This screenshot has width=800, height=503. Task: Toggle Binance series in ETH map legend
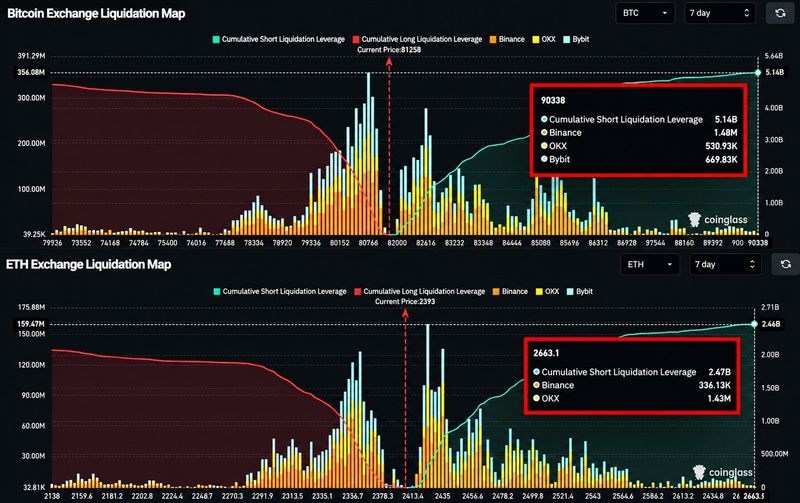coord(510,291)
